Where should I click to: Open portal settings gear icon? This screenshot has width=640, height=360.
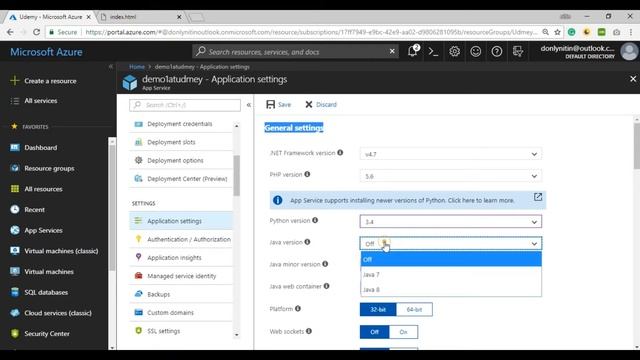454,51
